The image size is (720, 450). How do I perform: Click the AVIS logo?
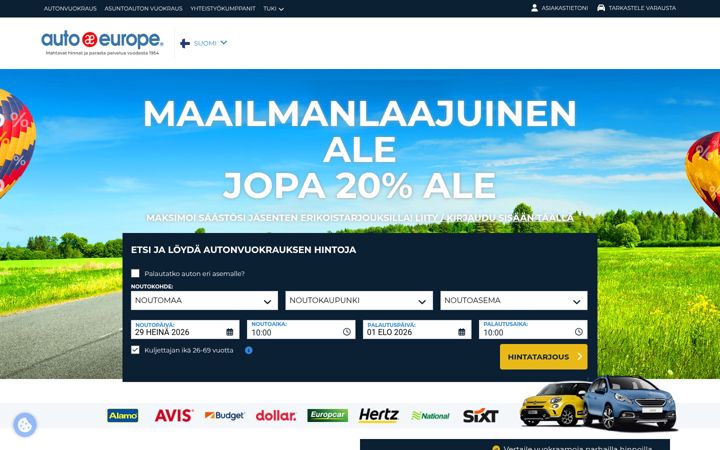point(174,416)
